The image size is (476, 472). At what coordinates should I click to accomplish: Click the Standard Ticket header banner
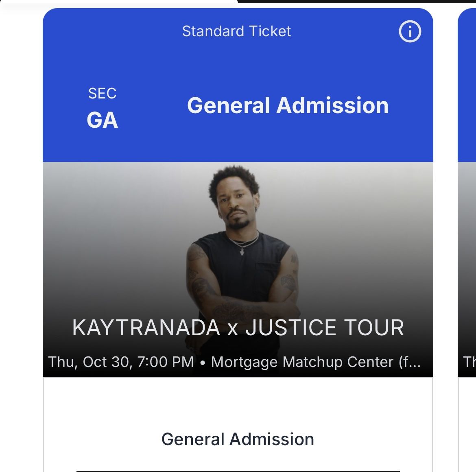pyautogui.click(x=237, y=31)
